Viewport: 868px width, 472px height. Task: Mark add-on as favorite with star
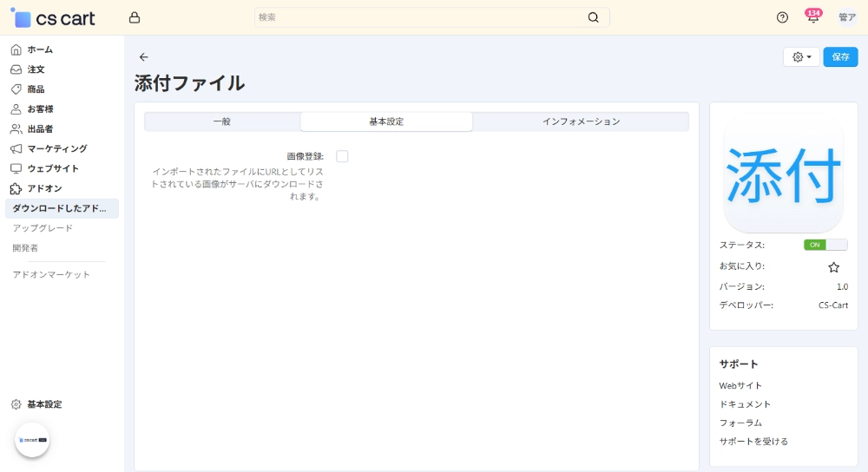tap(833, 267)
